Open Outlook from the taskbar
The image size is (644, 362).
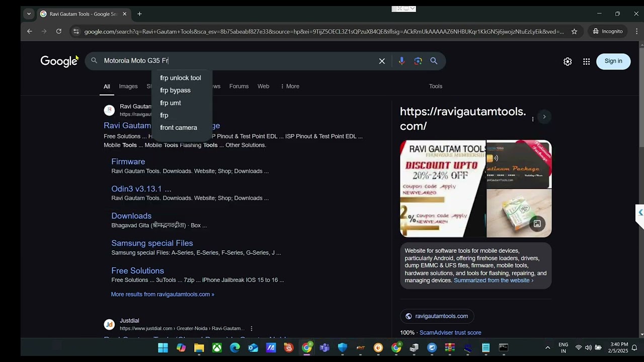(253, 347)
